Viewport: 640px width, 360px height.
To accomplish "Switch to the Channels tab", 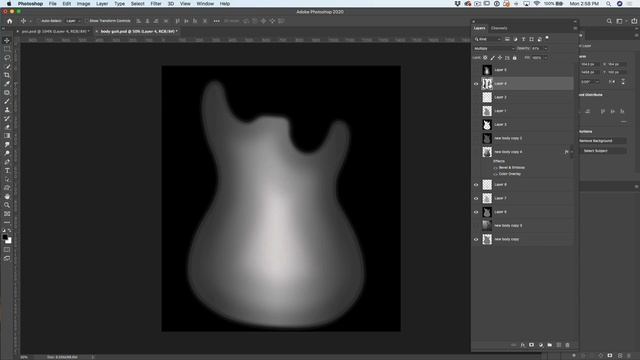I will click(499, 28).
